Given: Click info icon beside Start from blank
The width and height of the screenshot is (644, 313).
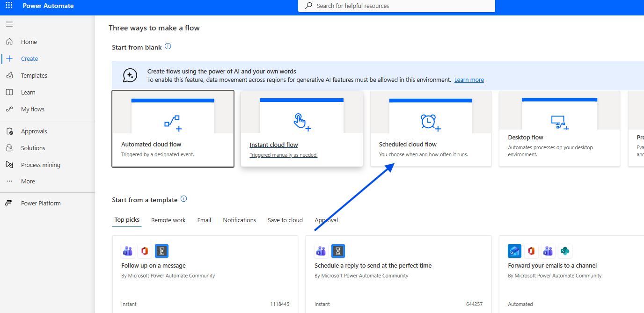Looking at the screenshot, I should pos(168,46).
